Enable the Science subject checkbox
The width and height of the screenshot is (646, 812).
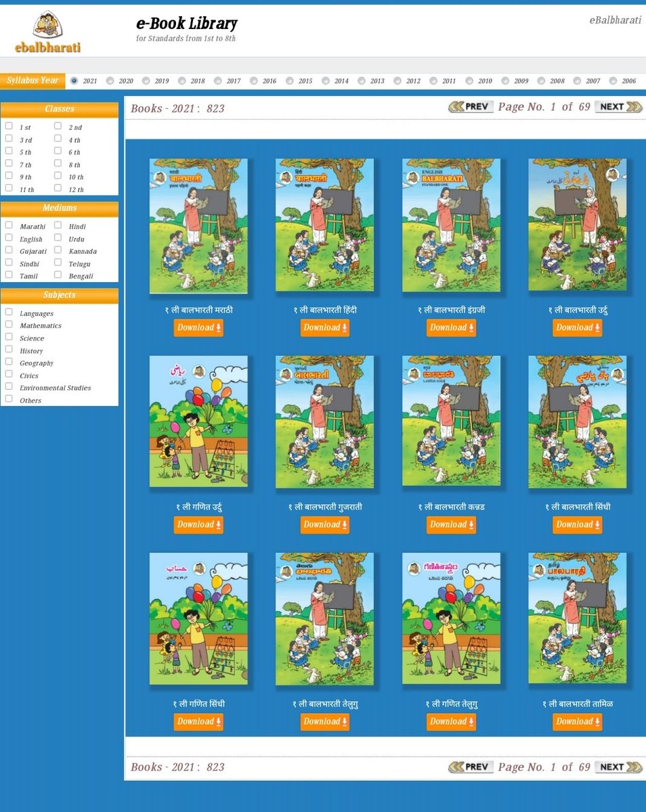tap(9, 337)
